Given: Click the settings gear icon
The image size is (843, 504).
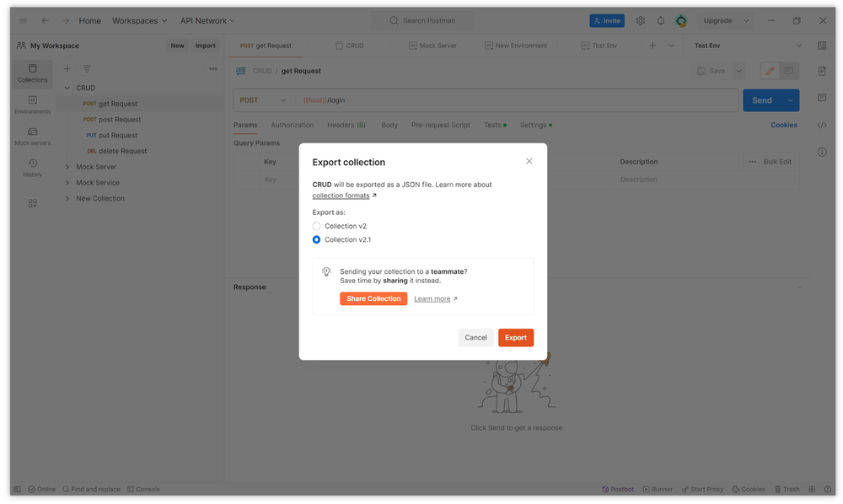Looking at the screenshot, I should pyautogui.click(x=640, y=21).
